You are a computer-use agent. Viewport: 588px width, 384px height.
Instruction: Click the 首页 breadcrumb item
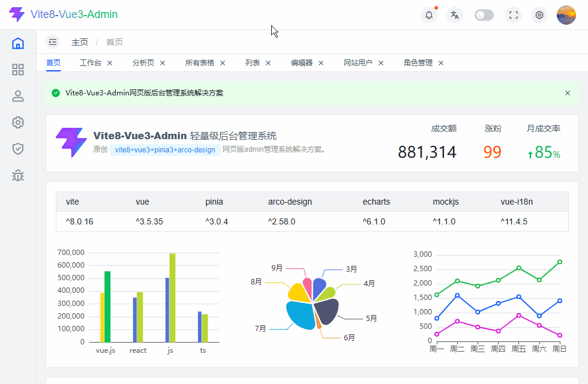[x=115, y=42]
